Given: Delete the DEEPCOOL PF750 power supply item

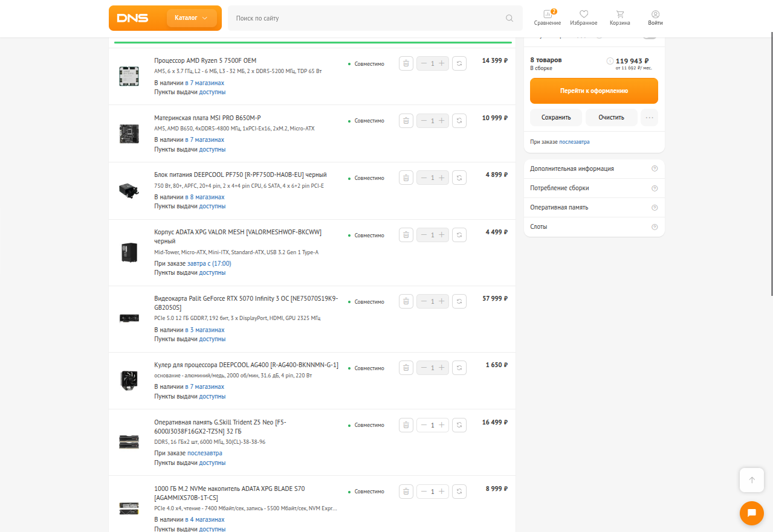Looking at the screenshot, I should pyautogui.click(x=406, y=178).
